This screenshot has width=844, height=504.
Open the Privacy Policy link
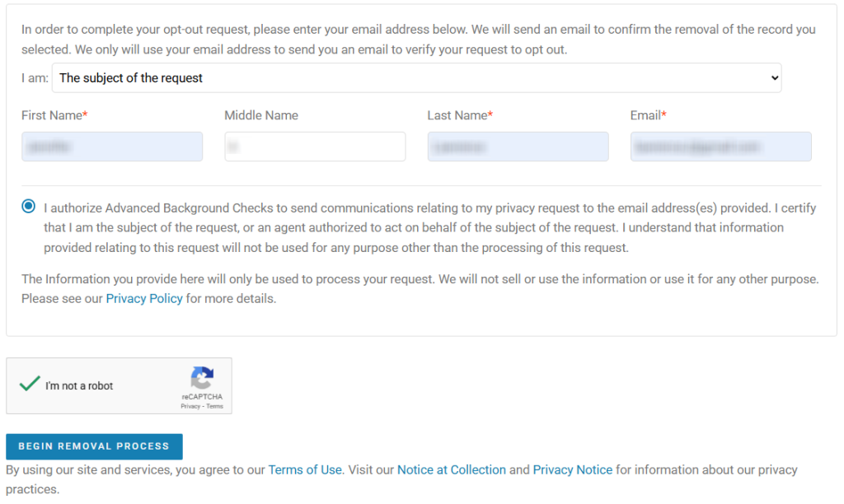144,299
